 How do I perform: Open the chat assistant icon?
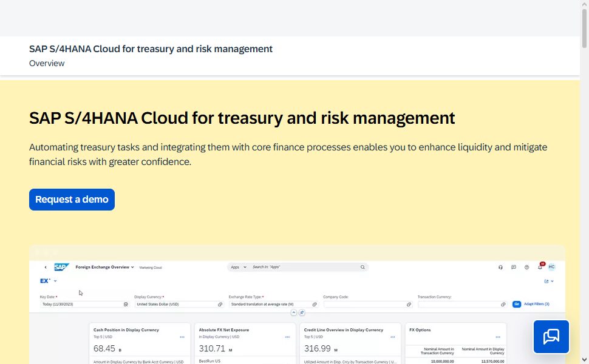click(x=551, y=337)
